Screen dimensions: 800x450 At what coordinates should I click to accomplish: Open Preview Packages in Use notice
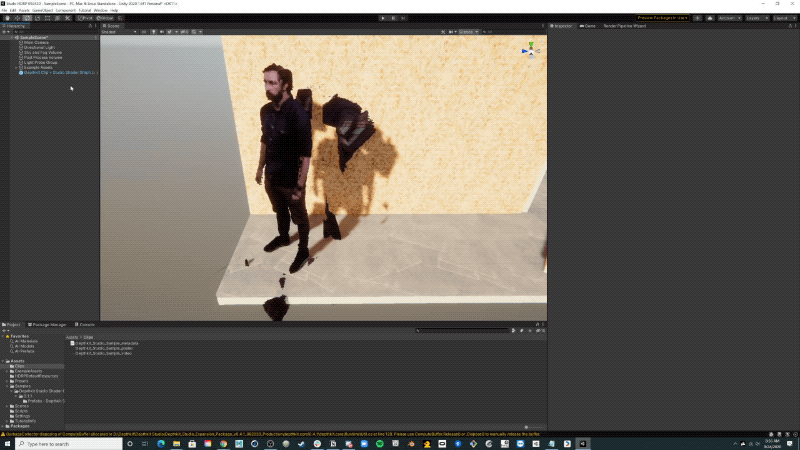pyautogui.click(x=662, y=18)
